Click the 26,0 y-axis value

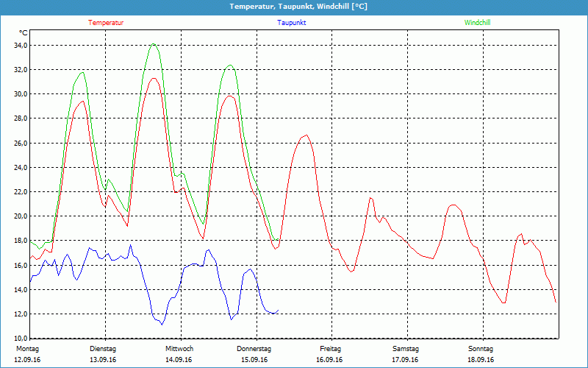[21, 143]
